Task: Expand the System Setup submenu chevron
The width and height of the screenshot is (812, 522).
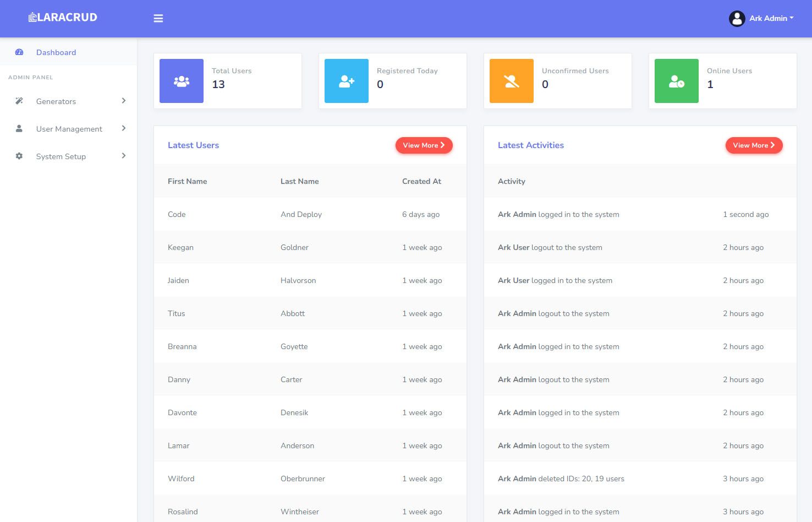Action: (x=124, y=156)
